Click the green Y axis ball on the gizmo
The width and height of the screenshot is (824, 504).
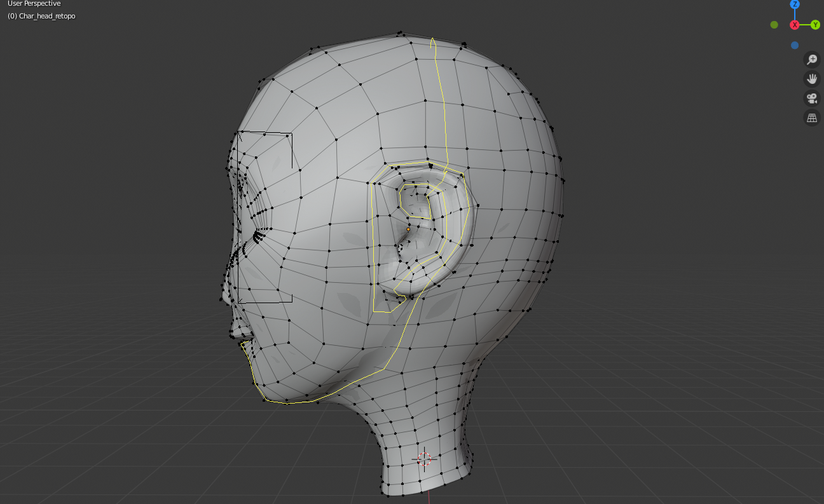coord(814,25)
